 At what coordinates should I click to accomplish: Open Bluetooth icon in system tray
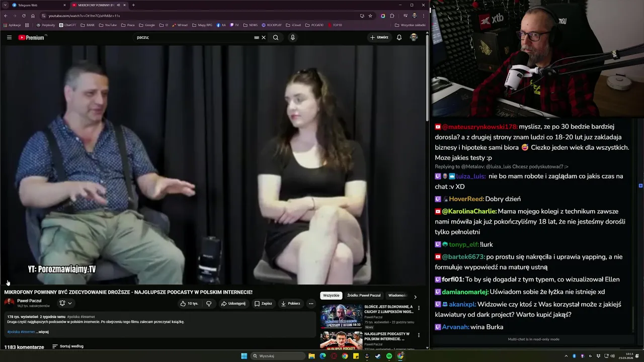click(575, 356)
